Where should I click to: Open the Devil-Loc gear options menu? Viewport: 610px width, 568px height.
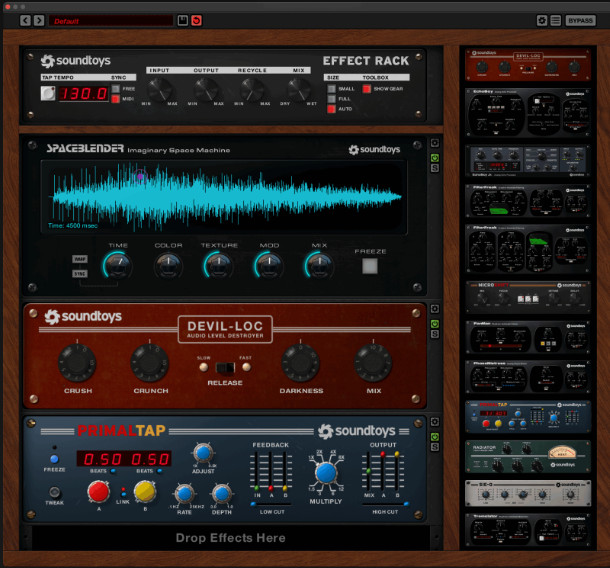[434, 310]
